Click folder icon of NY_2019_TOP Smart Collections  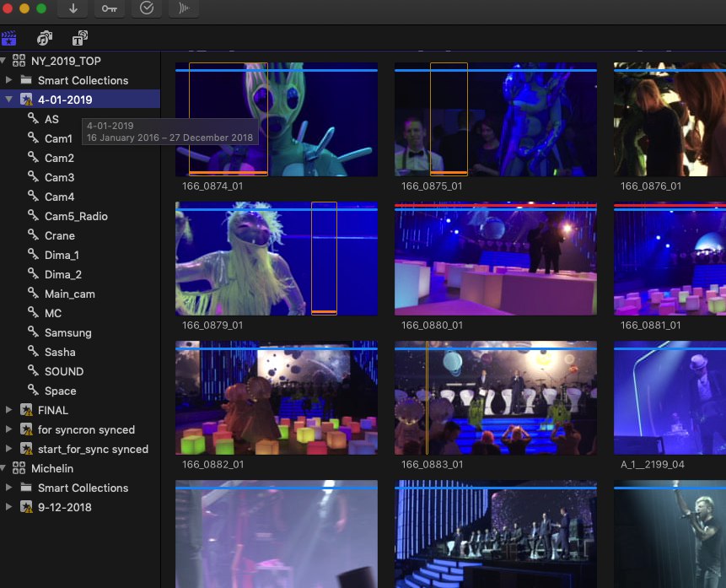[x=26, y=80]
